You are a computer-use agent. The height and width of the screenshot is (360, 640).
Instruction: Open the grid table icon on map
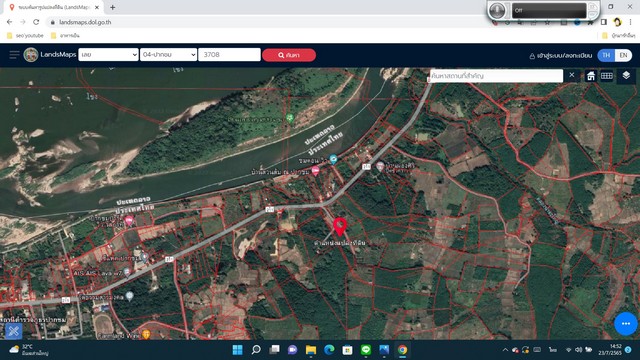point(607,76)
